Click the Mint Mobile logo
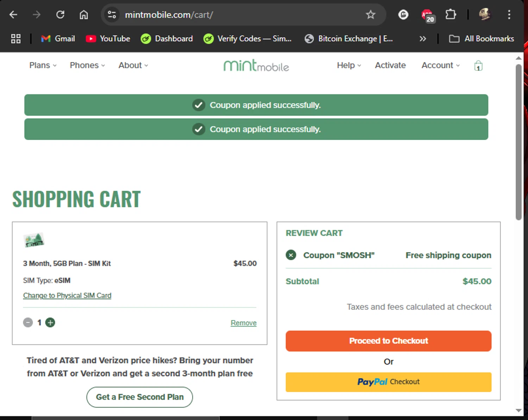The image size is (528, 420). [x=256, y=65]
